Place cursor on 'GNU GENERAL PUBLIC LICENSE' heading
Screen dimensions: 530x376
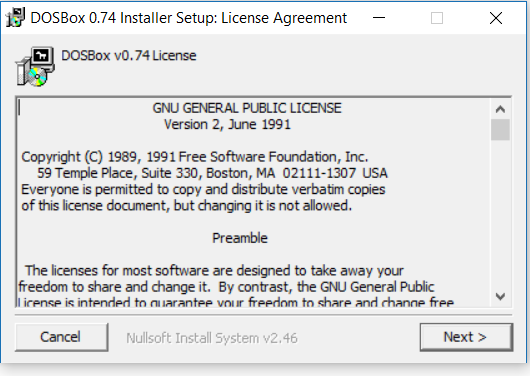[x=247, y=108]
